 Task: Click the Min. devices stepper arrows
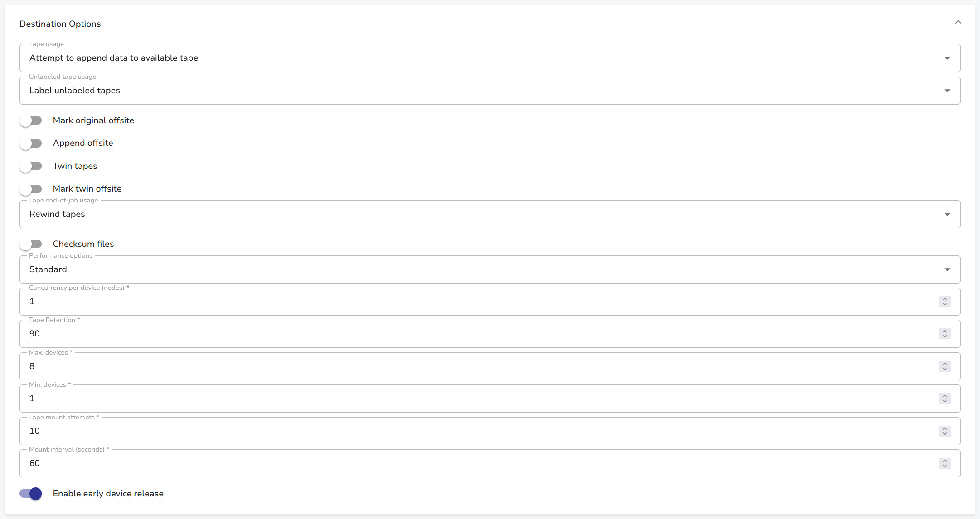pyautogui.click(x=945, y=399)
